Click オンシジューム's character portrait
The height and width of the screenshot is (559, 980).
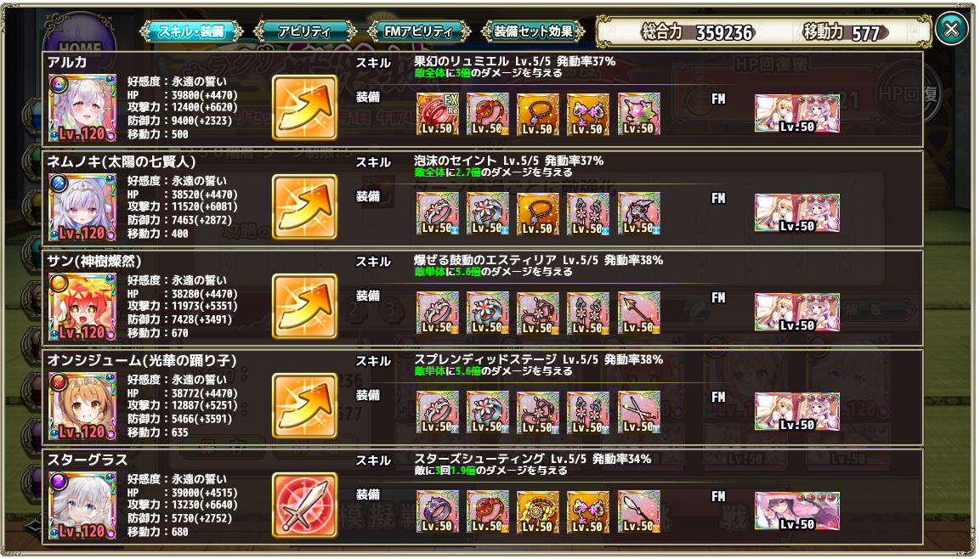coord(82,406)
